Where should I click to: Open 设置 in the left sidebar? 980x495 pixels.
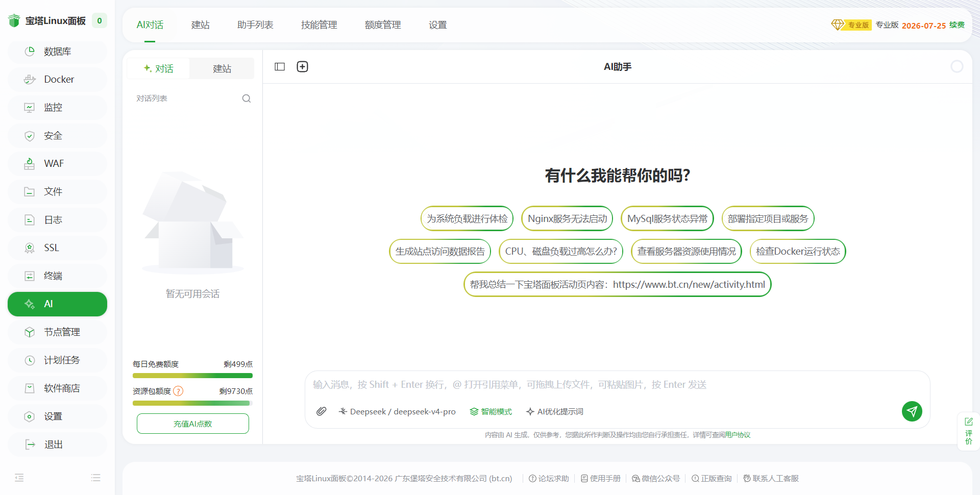[57, 416]
